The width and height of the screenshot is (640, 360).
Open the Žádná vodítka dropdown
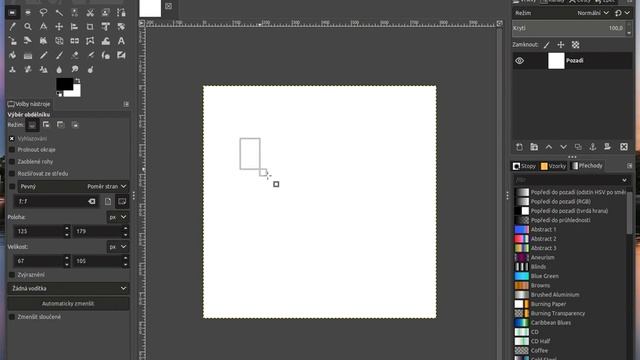68,289
